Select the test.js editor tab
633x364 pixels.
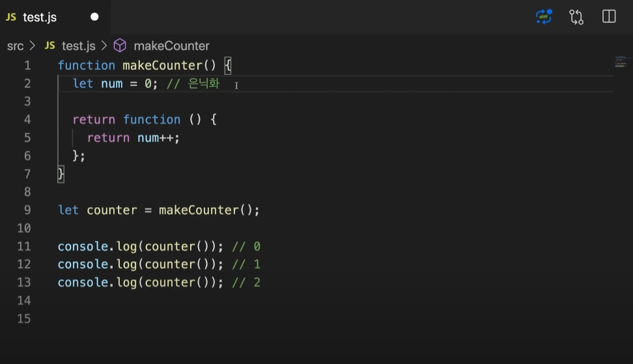pos(55,17)
